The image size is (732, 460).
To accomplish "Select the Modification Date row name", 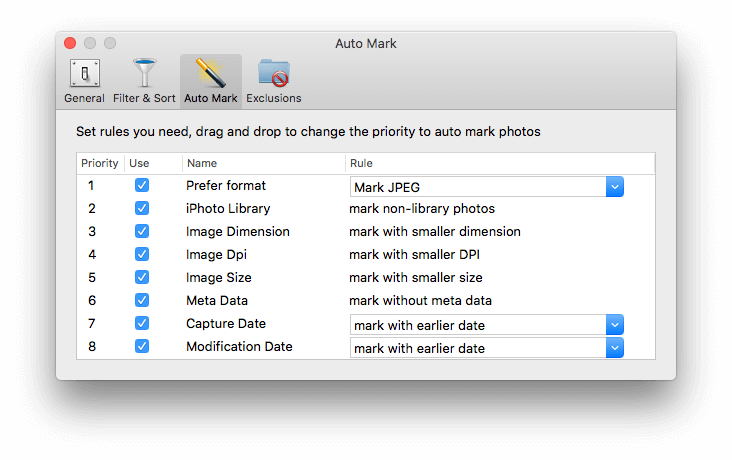I will pos(239,347).
